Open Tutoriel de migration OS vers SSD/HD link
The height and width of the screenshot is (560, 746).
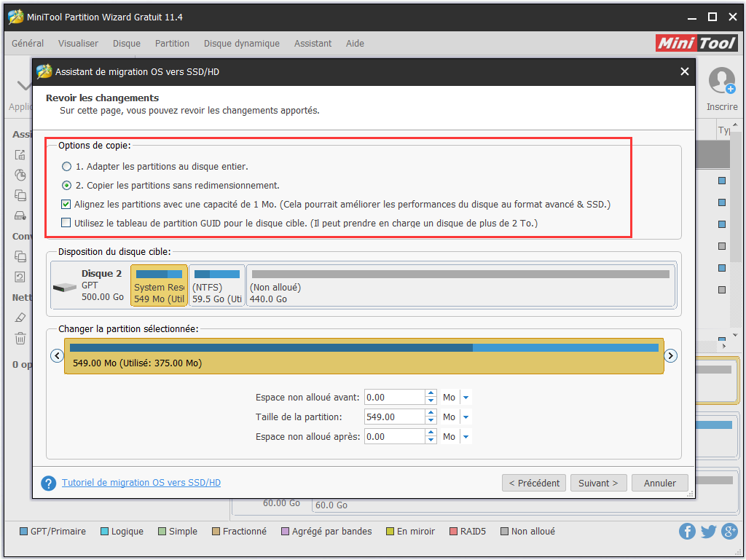141,483
